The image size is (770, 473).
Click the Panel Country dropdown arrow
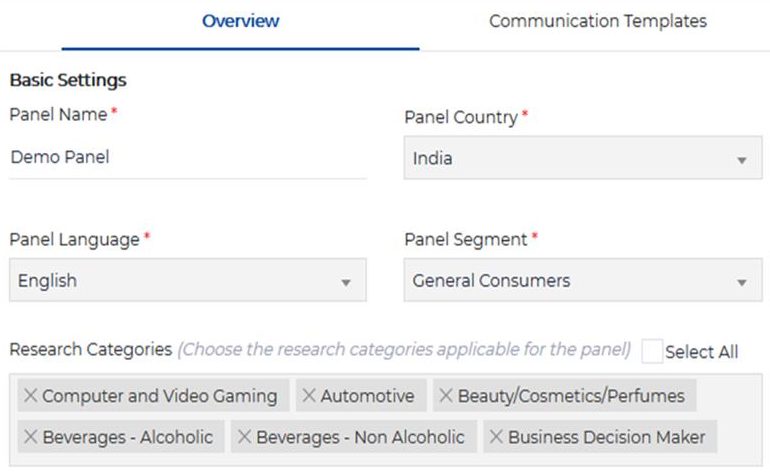(x=741, y=160)
